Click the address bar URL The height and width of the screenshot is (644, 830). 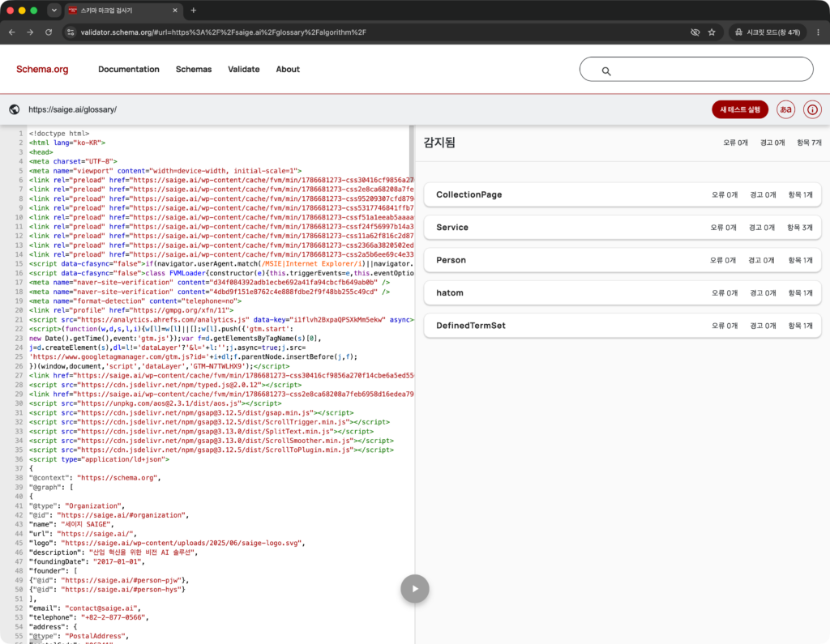tap(224, 32)
